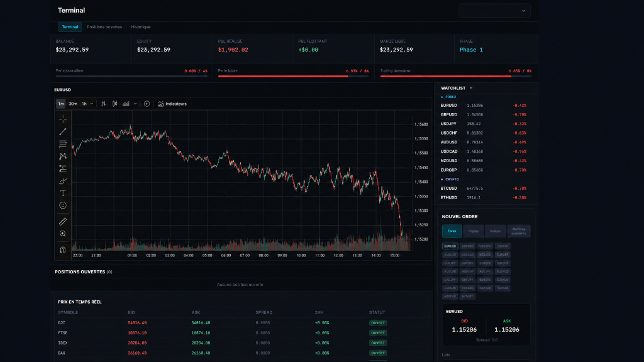This screenshot has height=362, width=644.
Task: Select the long/short position forecasting tool
Action: point(63,168)
